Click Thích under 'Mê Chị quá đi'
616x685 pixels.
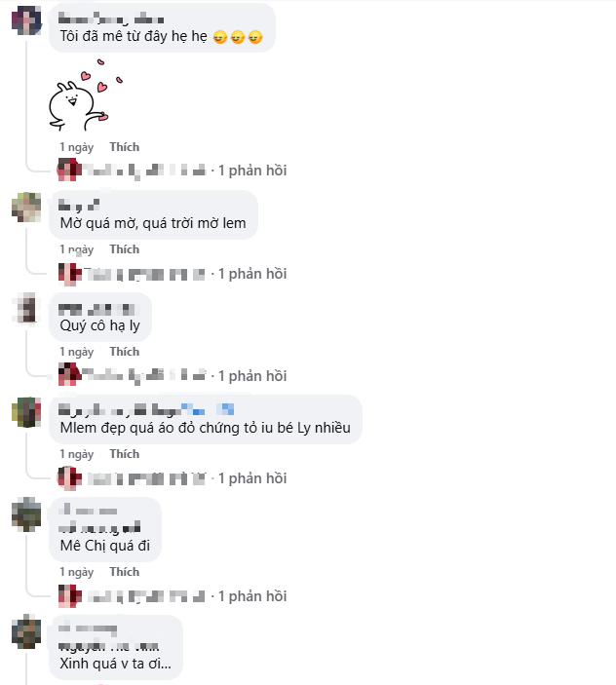click(x=125, y=572)
